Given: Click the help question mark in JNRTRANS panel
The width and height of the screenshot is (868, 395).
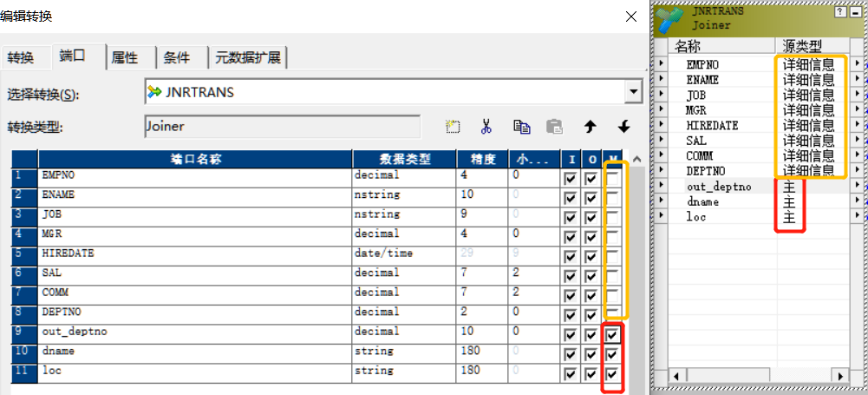Looking at the screenshot, I should pyautogui.click(x=840, y=12).
